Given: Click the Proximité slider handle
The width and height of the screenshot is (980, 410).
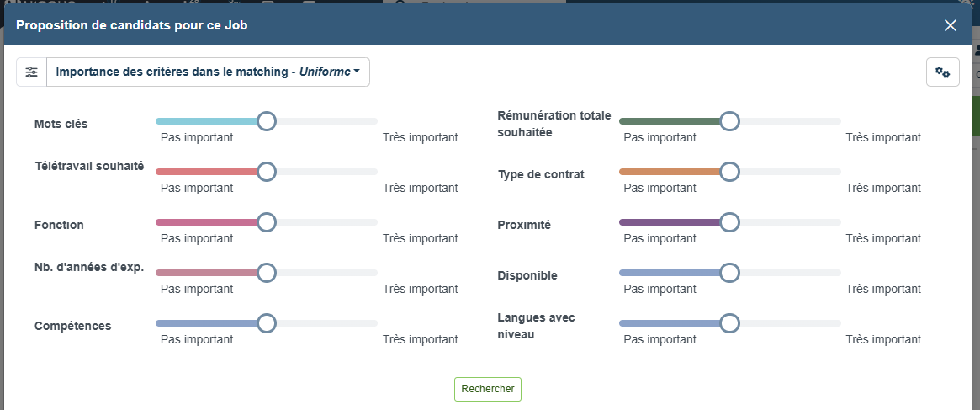Looking at the screenshot, I should click(x=729, y=222).
